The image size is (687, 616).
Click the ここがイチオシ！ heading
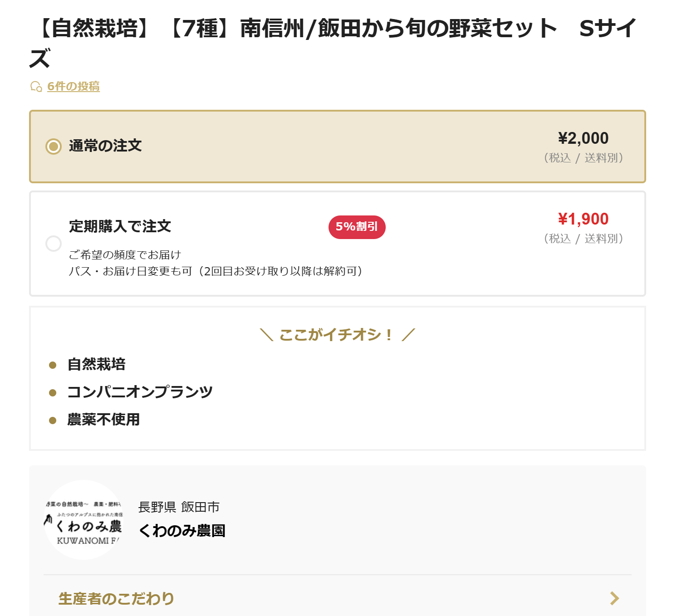point(336,335)
